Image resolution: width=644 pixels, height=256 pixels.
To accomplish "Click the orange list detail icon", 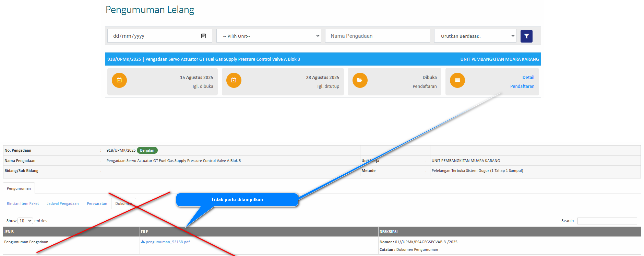I will [457, 80].
